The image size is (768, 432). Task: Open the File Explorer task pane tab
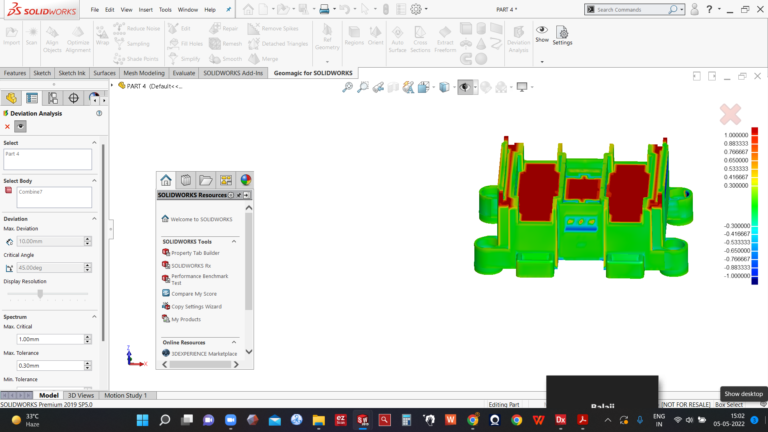pos(206,180)
